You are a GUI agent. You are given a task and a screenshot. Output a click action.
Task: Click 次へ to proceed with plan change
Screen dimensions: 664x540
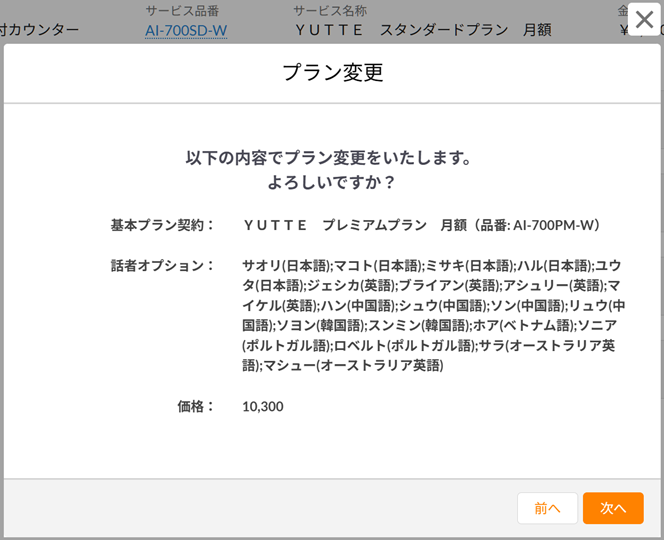tap(612, 508)
